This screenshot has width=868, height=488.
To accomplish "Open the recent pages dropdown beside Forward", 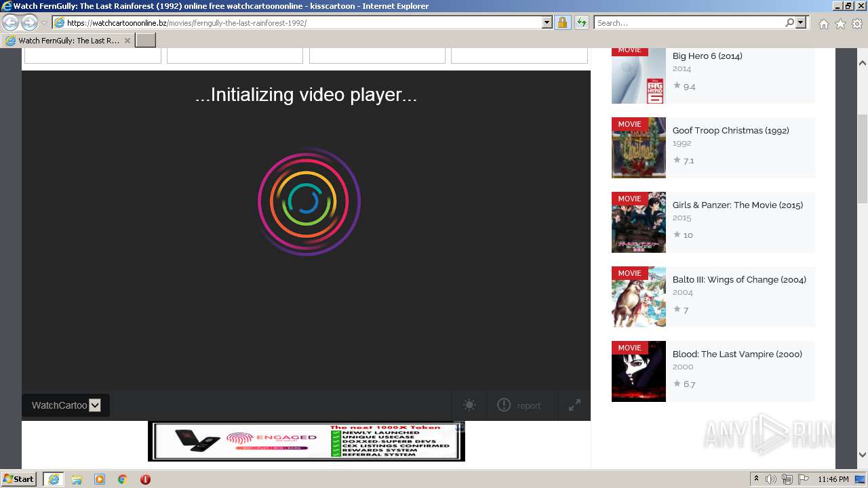I will click(44, 23).
